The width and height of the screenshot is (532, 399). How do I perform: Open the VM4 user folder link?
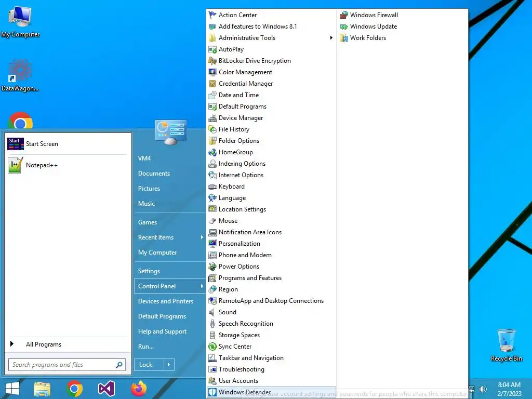pyautogui.click(x=144, y=158)
